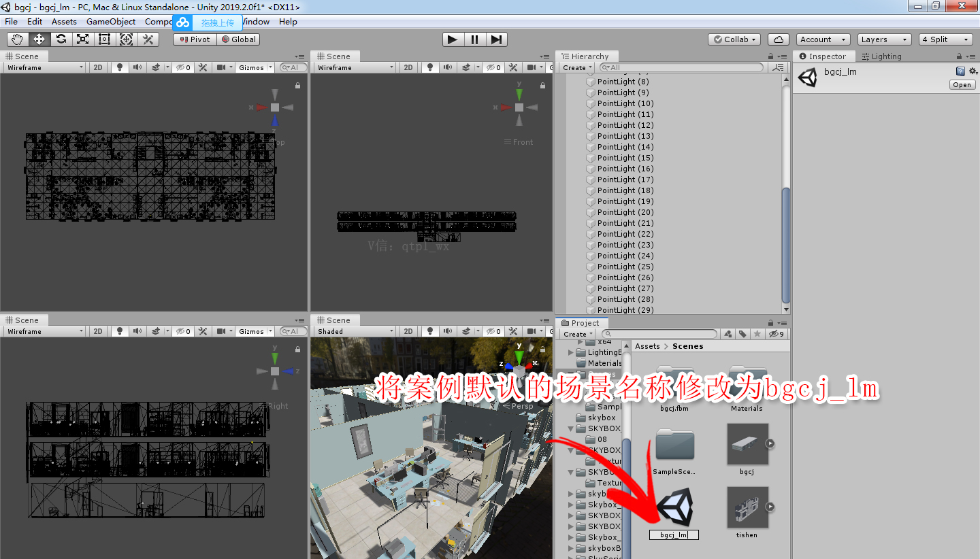
Task: Open the Shaded draw mode dropdown
Action: pos(355,331)
